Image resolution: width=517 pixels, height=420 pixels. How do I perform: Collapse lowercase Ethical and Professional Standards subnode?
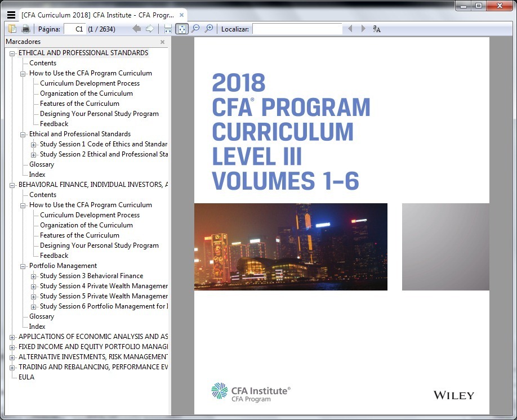pos(23,135)
